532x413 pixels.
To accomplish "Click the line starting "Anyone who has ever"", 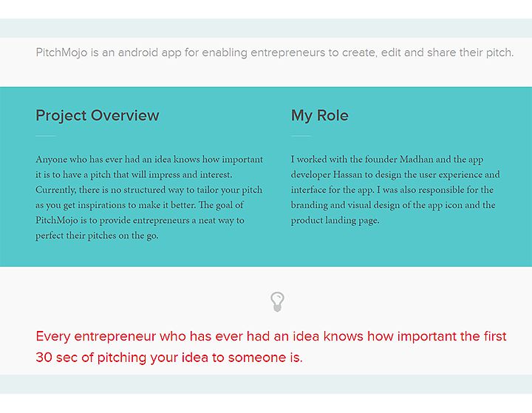I will [x=149, y=160].
